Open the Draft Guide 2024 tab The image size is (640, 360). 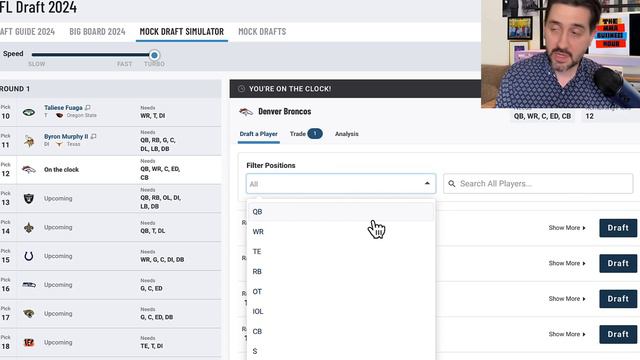[27, 32]
